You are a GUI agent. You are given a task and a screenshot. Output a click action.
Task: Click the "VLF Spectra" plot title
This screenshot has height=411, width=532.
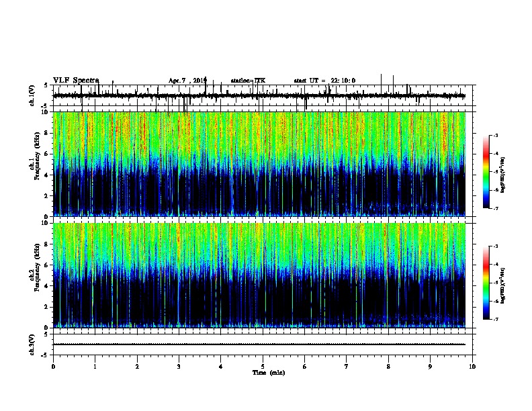76,81
